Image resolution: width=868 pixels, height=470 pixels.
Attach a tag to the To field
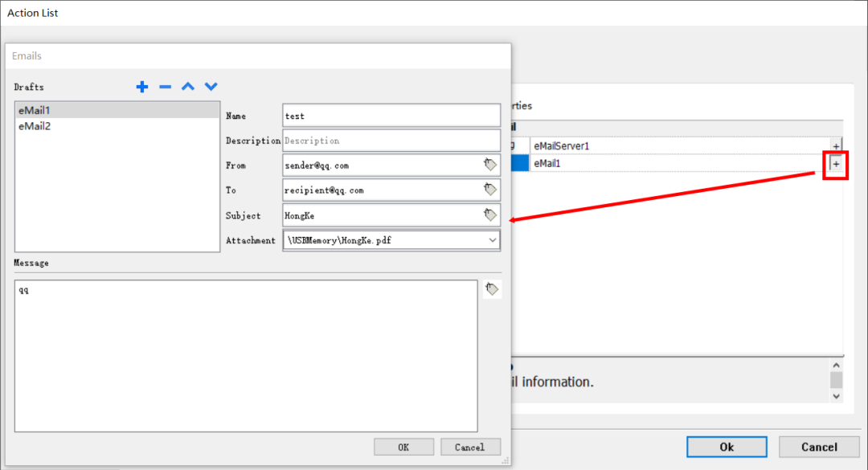(490, 190)
